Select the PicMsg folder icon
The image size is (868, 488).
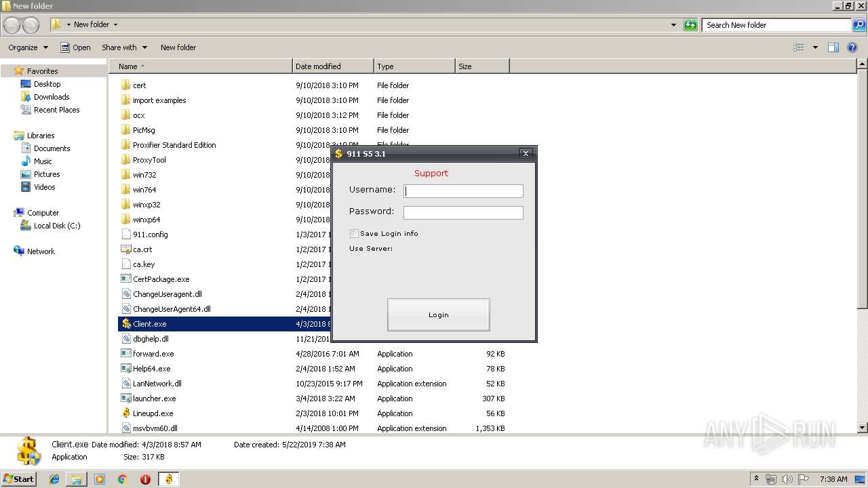(125, 130)
